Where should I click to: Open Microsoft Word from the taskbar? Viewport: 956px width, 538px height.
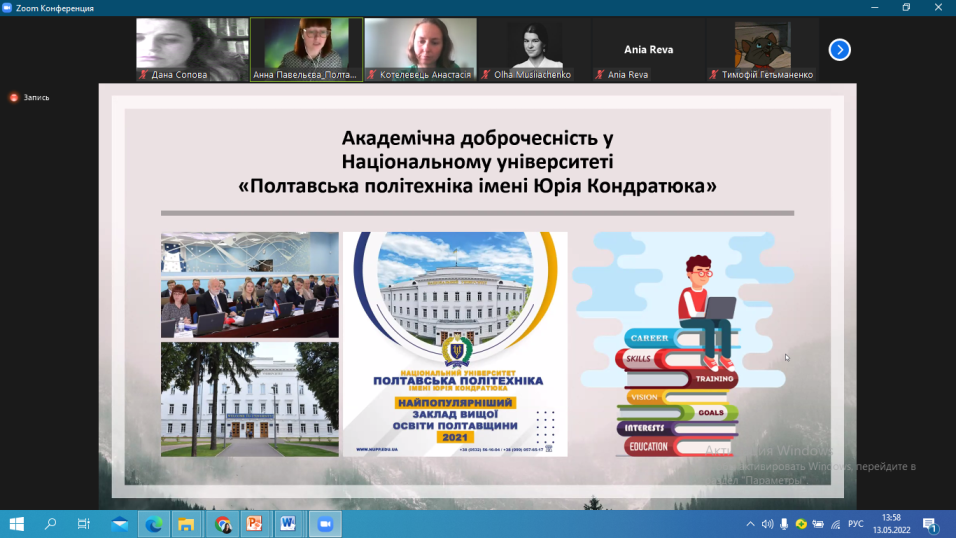point(288,523)
